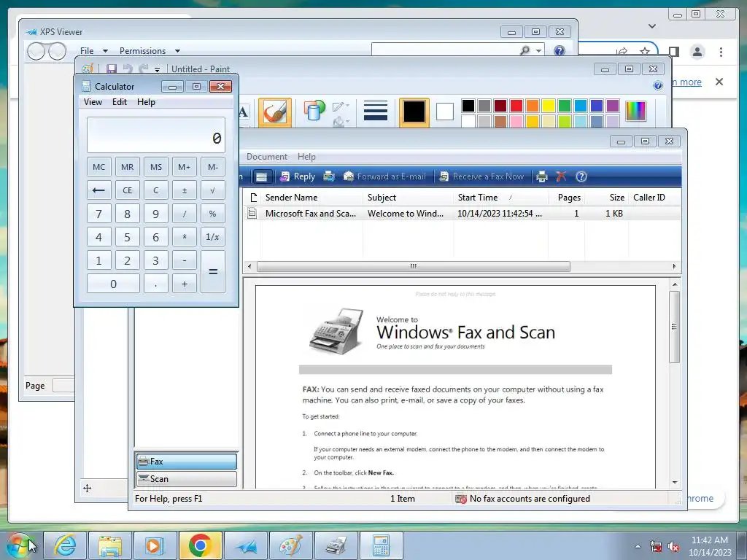This screenshot has height=560, width=747.
Task: Show hidden icons arrow in system tray
Action: [x=638, y=546]
